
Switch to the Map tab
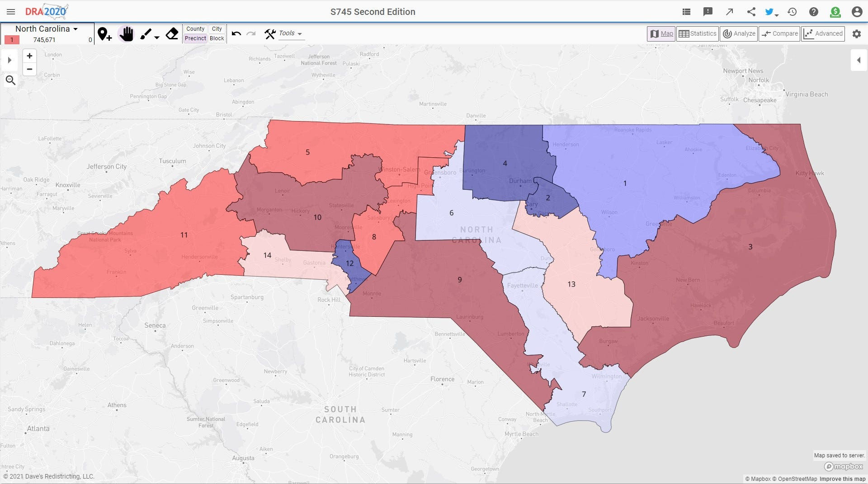(661, 33)
